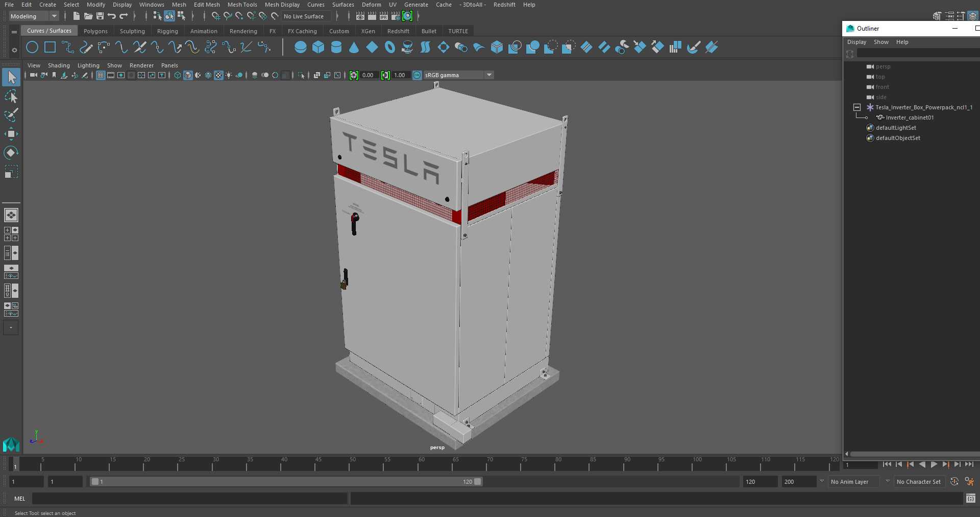The image size is (980, 517).
Task: Toggle use all lights in viewport
Action: pyautogui.click(x=229, y=75)
